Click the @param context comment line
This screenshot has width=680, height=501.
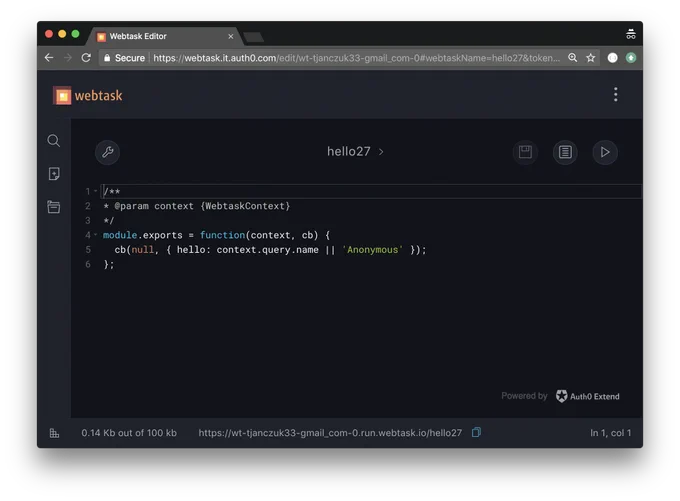196,206
